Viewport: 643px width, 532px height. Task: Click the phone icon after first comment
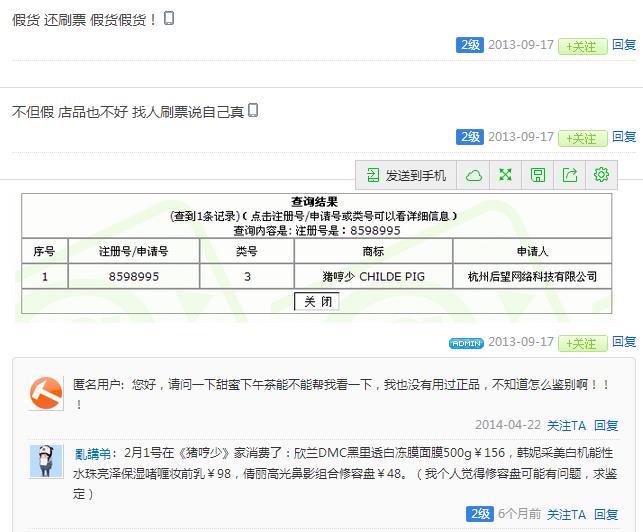(169, 18)
